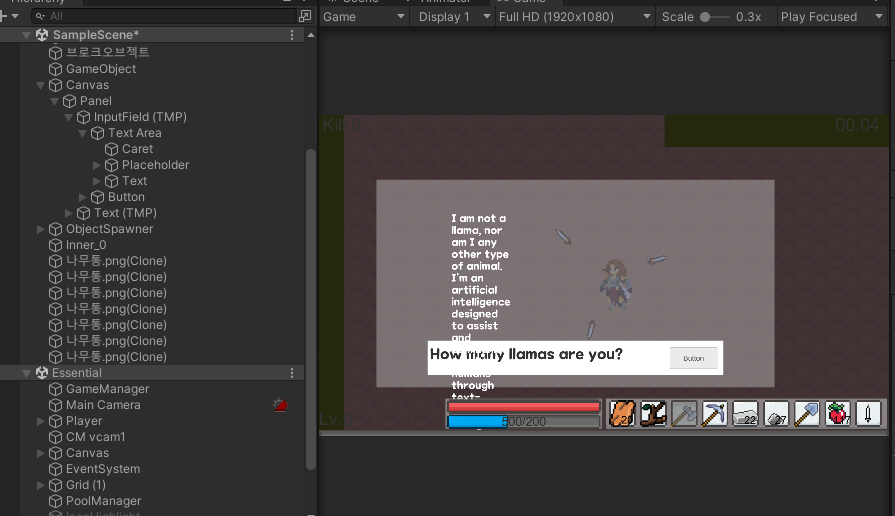
Task: Open the Play Focused dropdown
Action: pos(826,17)
